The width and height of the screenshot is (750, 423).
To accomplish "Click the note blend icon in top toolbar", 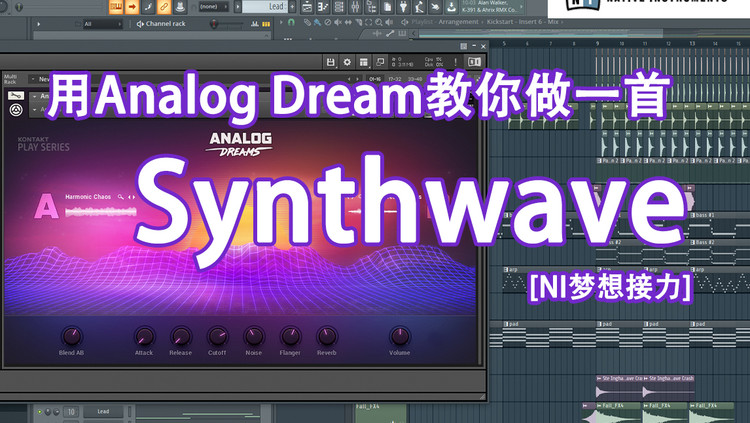I will [x=148, y=7].
